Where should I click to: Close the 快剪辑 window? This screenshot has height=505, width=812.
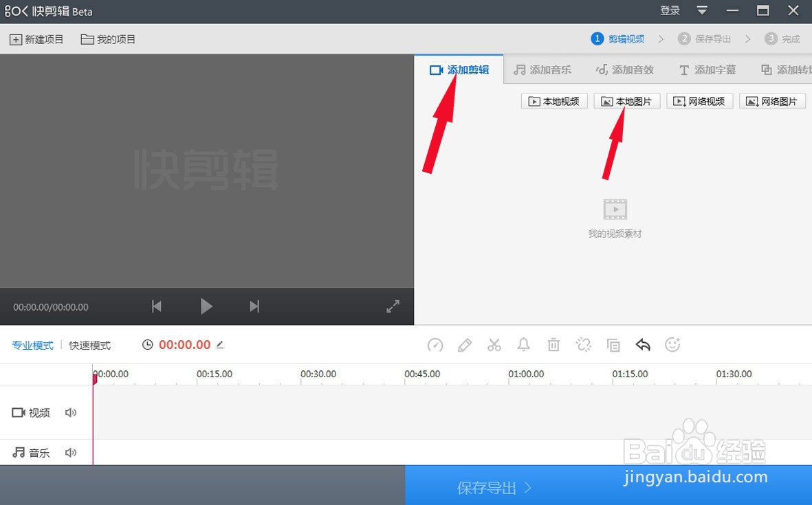coord(793,10)
